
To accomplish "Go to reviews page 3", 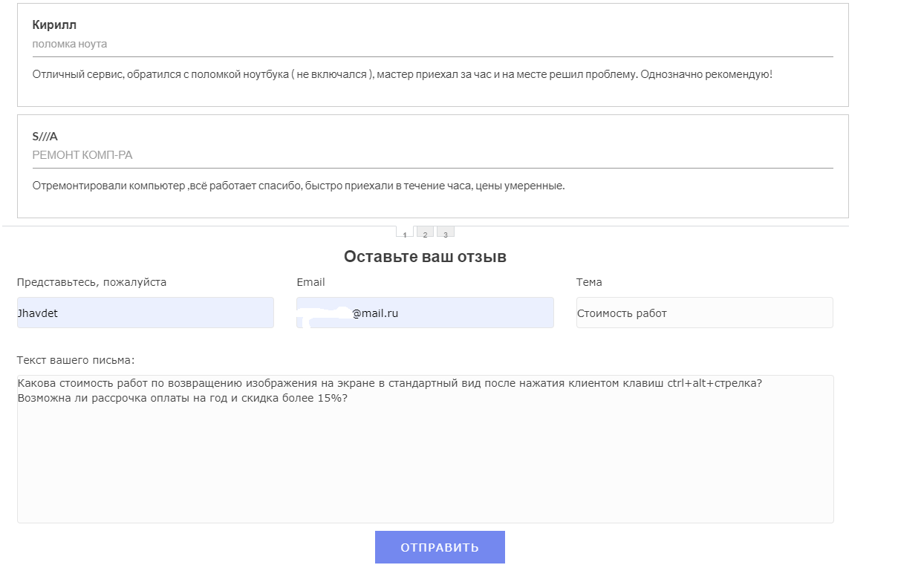I will 445,232.
